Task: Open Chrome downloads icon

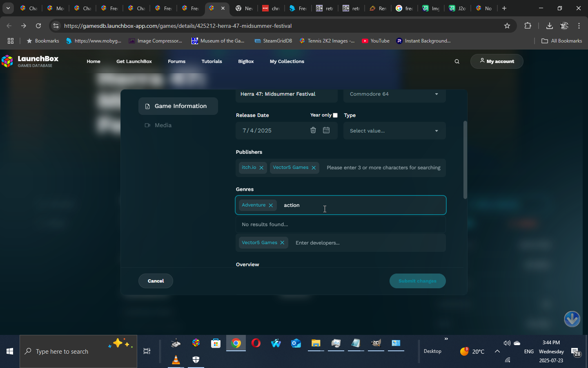Action: 550,26
